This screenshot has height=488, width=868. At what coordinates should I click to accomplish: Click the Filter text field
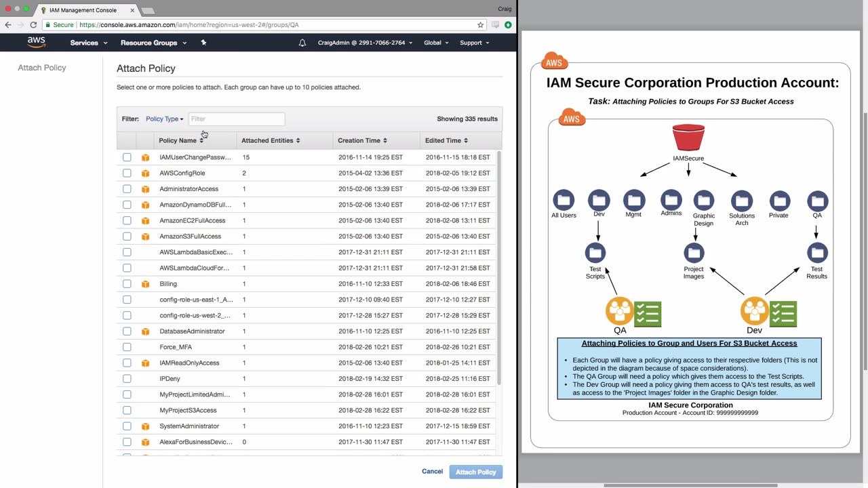(x=237, y=119)
